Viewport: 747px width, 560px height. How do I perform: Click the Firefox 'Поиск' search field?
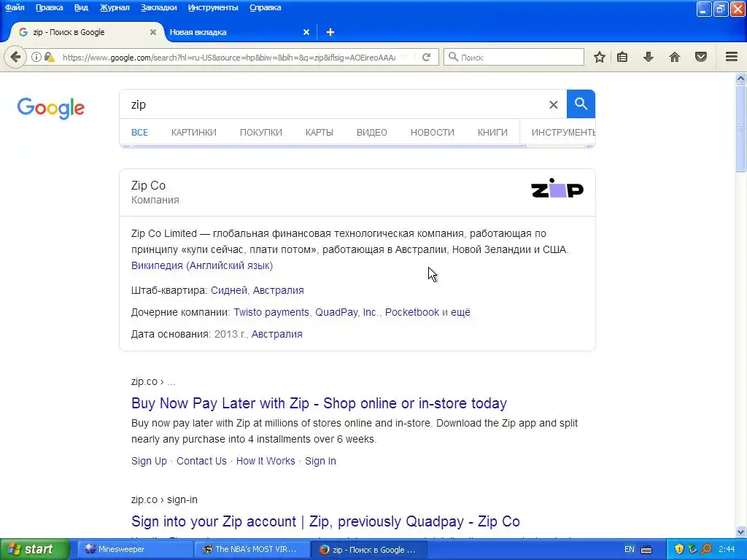tap(514, 57)
